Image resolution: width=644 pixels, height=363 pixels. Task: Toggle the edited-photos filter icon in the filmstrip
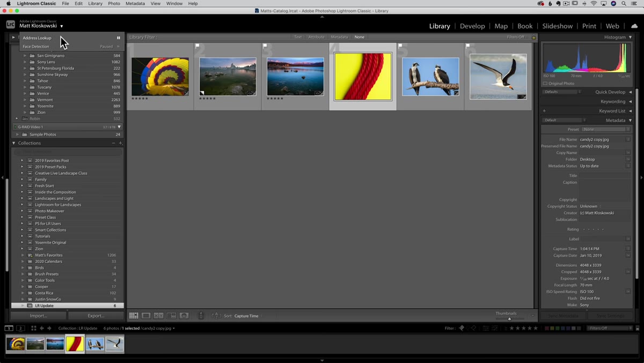tap(486, 328)
